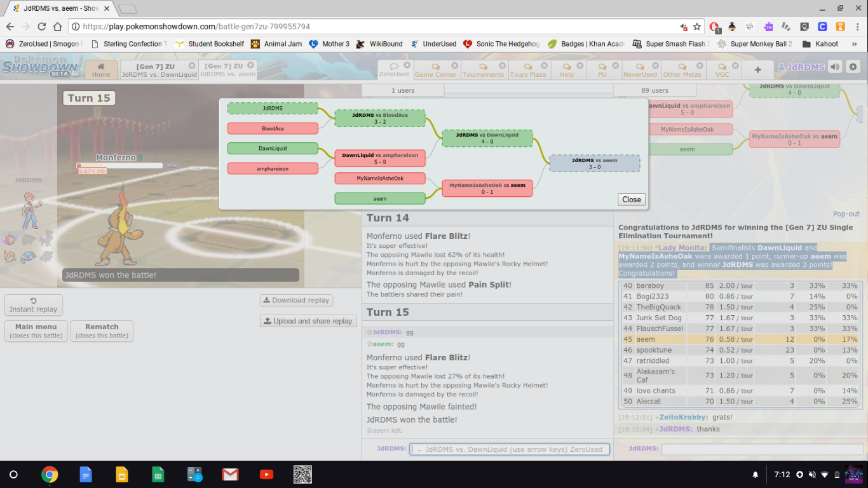Open the Showdown options gear icon
This screenshot has height=488, width=868.
853,67
